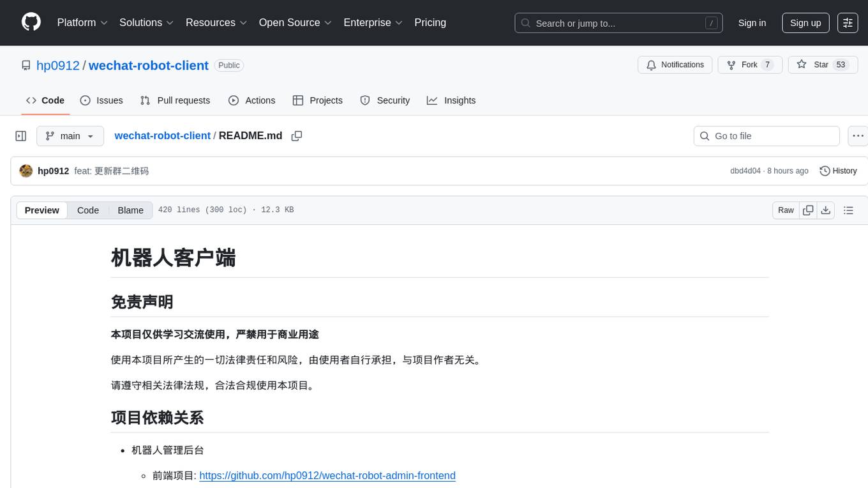The height and width of the screenshot is (488, 868).
Task: Switch to the Code view
Action: coord(88,210)
